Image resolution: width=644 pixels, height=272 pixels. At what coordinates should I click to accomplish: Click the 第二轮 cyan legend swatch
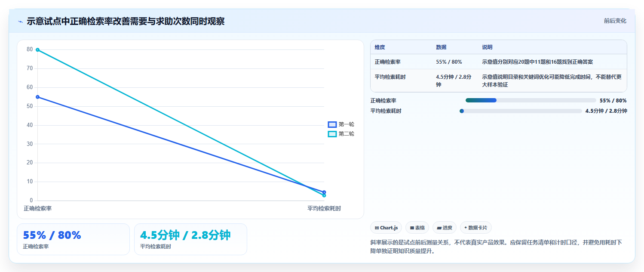point(332,134)
